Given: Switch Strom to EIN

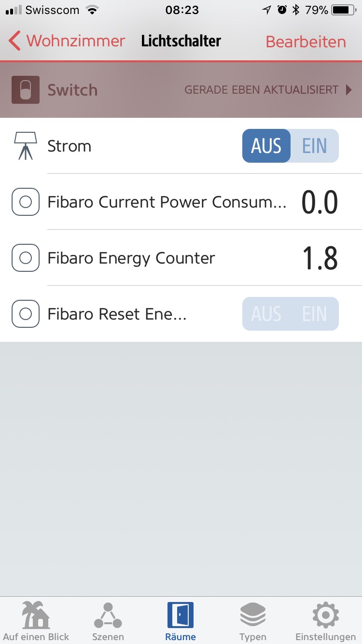Looking at the screenshot, I should coord(315,146).
